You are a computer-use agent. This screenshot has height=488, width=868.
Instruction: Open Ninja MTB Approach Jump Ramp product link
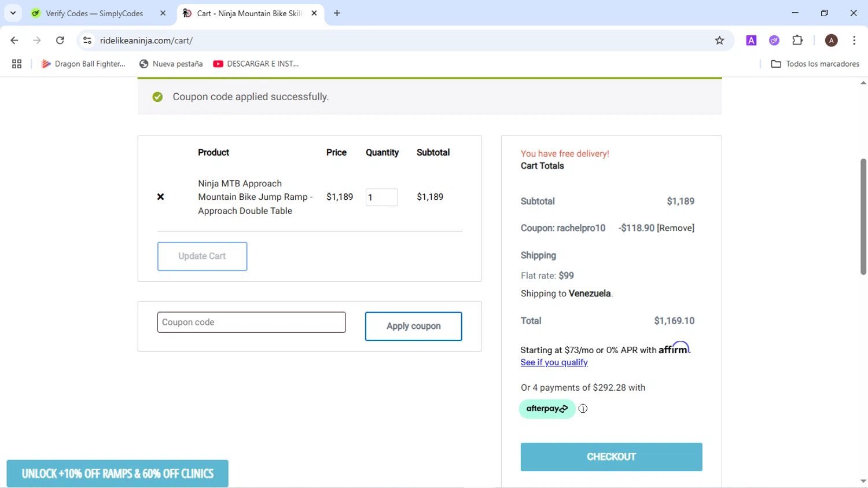(255, 197)
